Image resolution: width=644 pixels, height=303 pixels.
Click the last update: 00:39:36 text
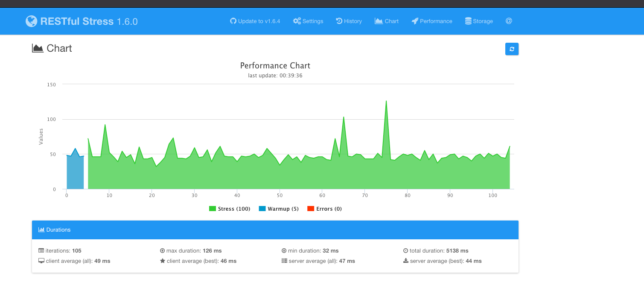[275, 76]
